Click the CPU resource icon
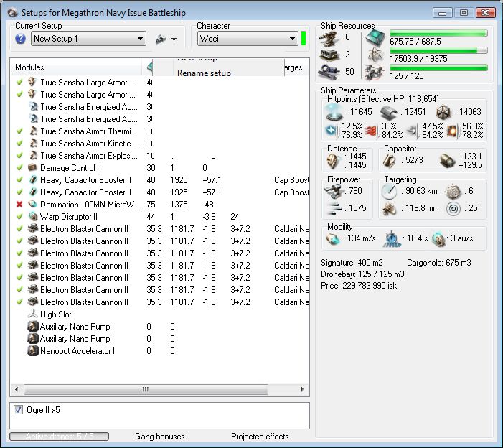 click(x=375, y=38)
